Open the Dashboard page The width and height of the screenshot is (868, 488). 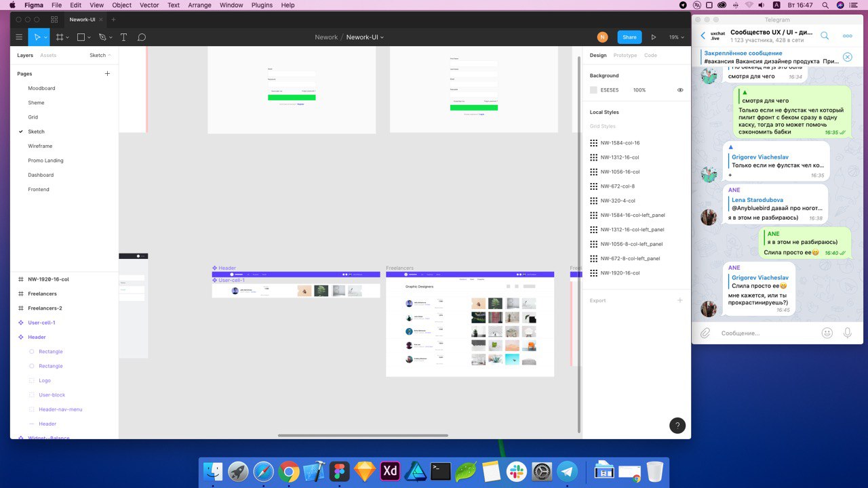click(x=41, y=175)
